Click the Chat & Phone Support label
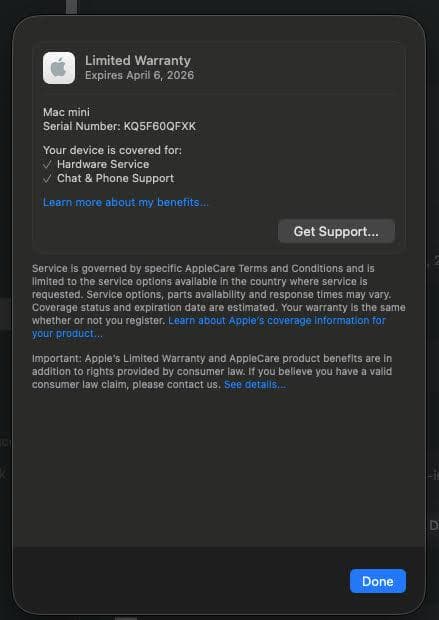The image size is (439, 620). [115, 179]
